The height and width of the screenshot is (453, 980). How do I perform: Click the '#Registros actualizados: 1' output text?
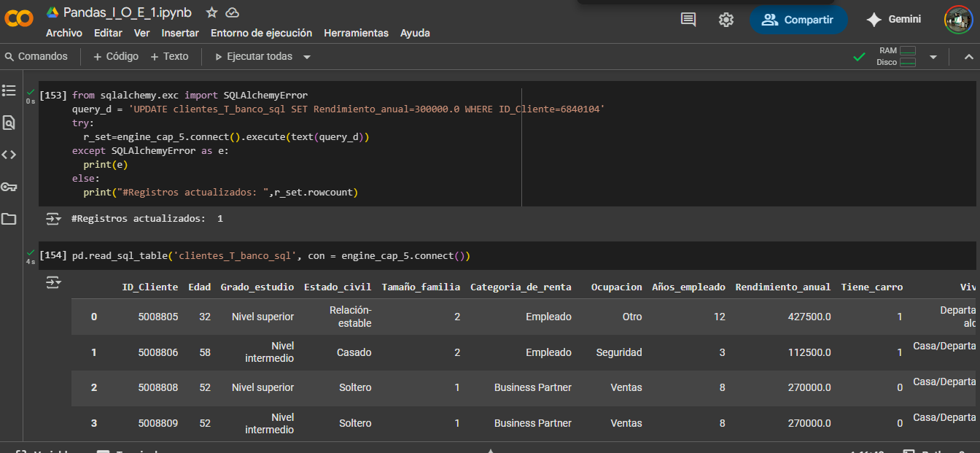[x=147, y=219]
